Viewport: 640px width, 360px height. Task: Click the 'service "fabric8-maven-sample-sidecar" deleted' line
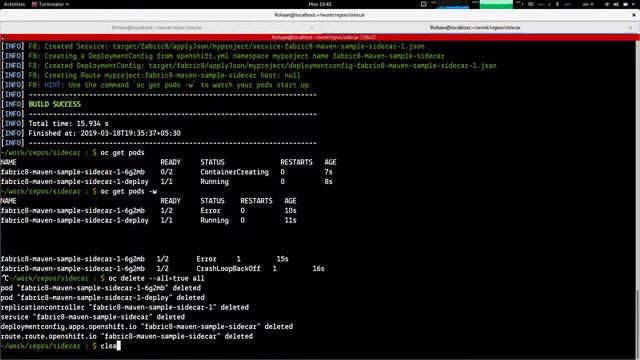pos(93,317)
